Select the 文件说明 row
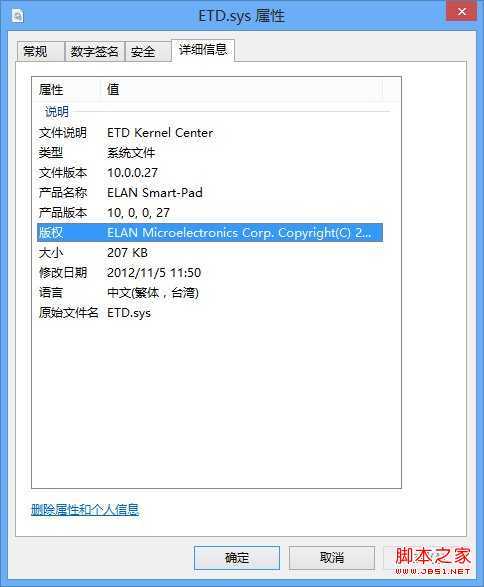 point(210,133)
